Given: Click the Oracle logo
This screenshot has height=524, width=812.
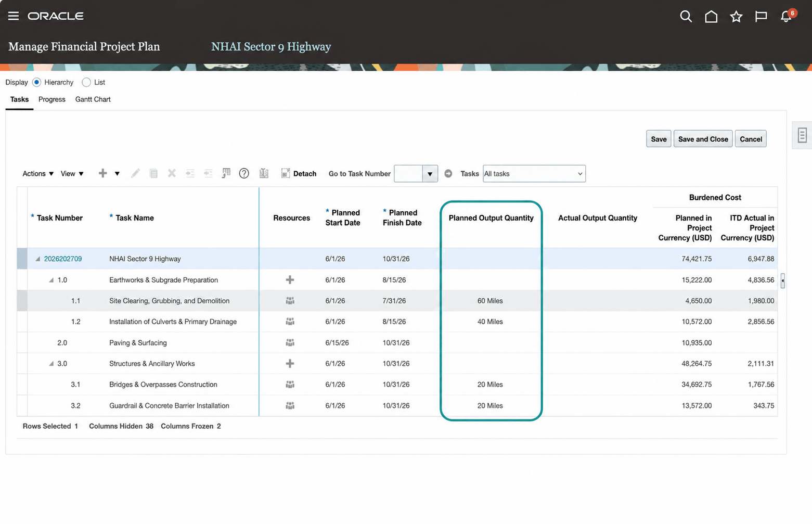Looking at the screenshot, I should [56, 16].
